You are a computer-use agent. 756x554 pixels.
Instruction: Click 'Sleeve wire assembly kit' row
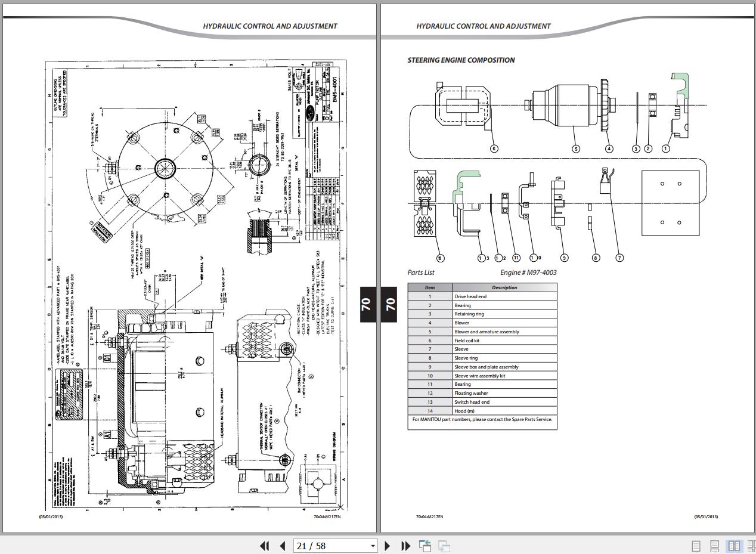[x=482, y=376]
